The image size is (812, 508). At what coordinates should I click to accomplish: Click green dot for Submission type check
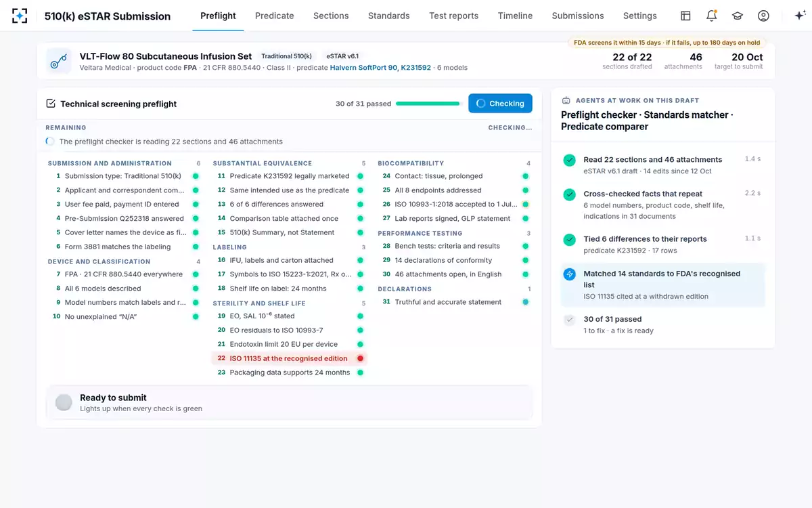[x=196, y=176]
